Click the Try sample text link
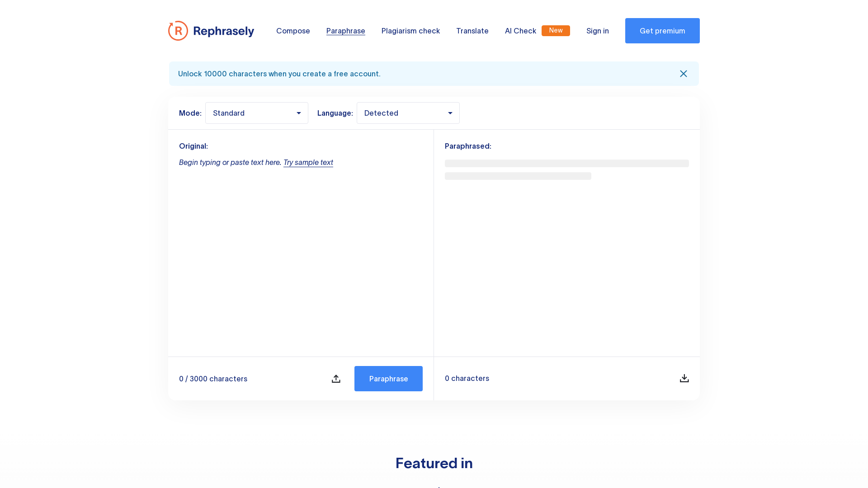Image resolution: width=868 pixels, height=488 pixels. 308,162
